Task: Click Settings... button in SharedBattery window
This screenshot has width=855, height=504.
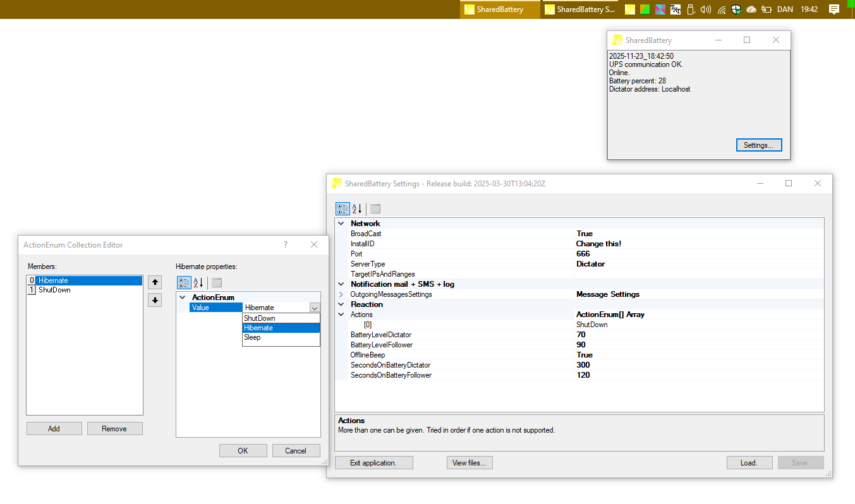Action: 759,145
